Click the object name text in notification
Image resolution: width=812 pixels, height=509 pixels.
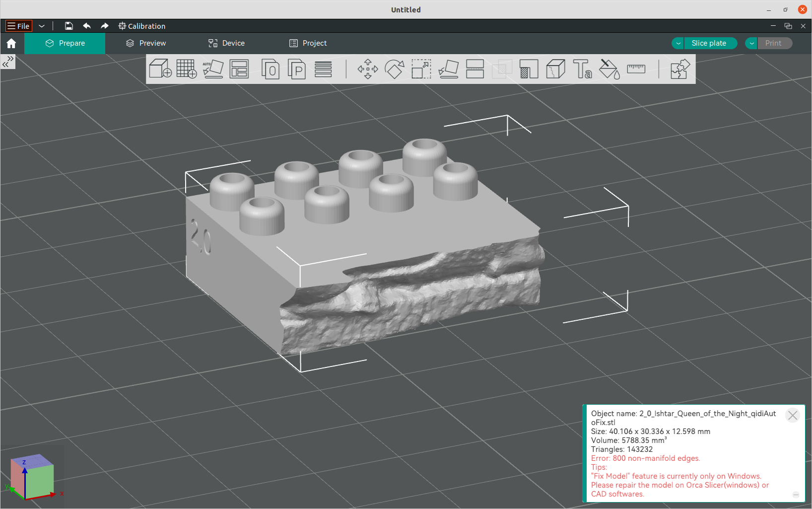683,418
